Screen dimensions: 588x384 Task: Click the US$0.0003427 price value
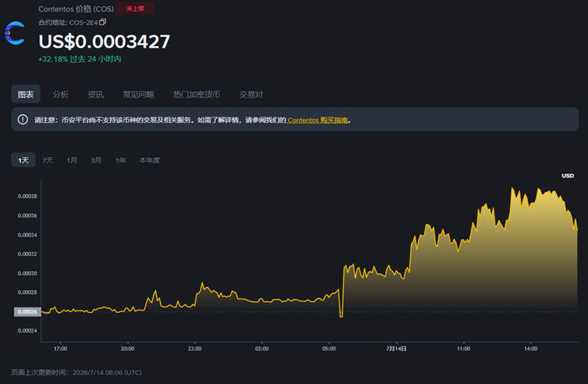click(x=104, y=41)
